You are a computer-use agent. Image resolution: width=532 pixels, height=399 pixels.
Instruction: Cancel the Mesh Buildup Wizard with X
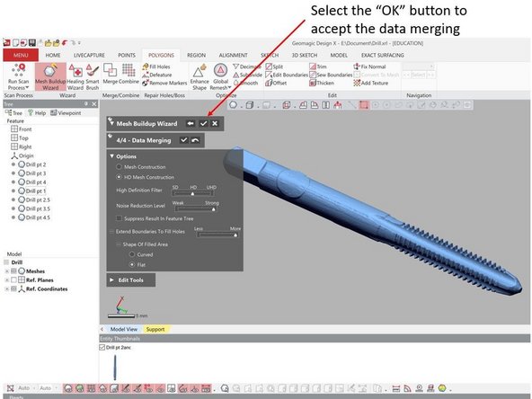pos(215,123)
